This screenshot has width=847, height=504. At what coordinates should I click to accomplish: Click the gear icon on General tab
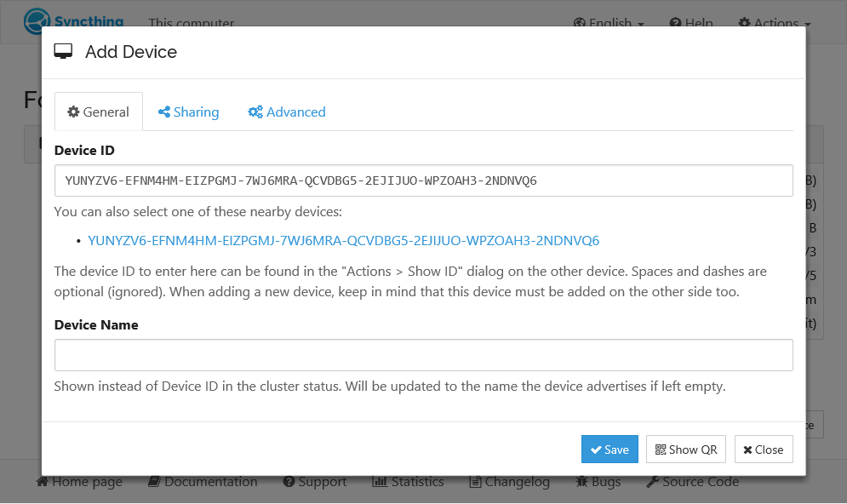(x=73, y=112)
